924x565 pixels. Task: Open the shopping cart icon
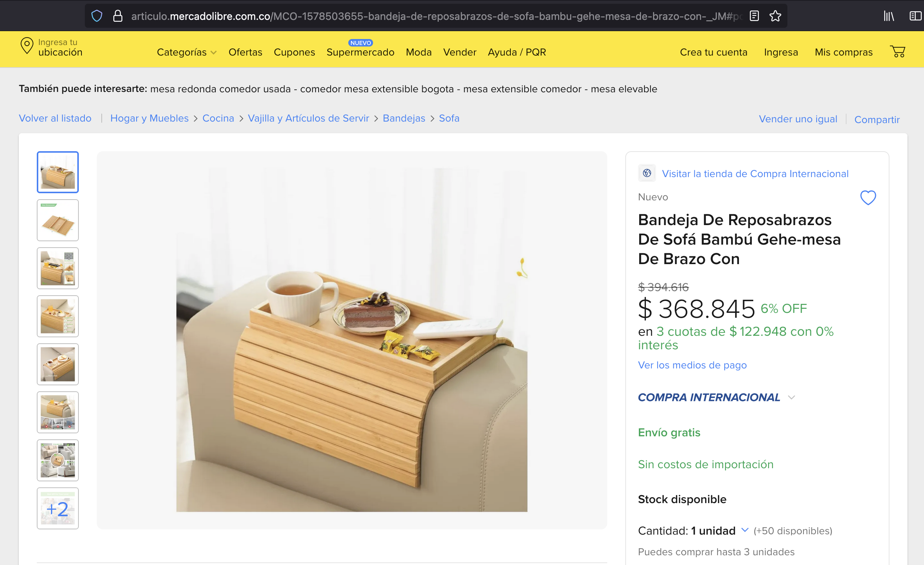(x=898, y=52)
